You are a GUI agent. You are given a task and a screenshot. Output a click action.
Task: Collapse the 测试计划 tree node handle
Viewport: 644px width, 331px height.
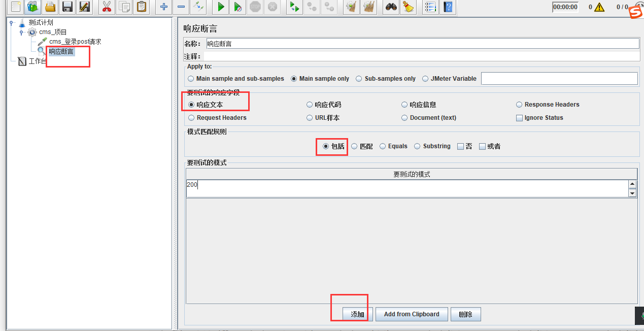click(x=11, y=23)
